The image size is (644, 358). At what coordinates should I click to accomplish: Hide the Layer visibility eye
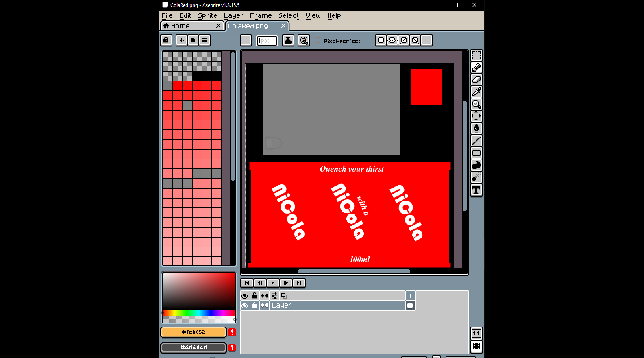click(245, 306)
